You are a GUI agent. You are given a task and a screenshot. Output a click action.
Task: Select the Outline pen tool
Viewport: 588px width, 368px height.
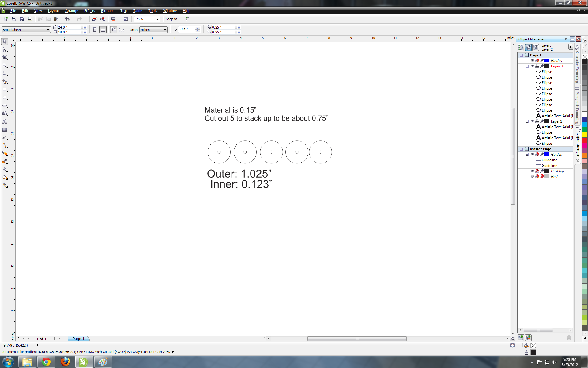click(x=5, y=169)
